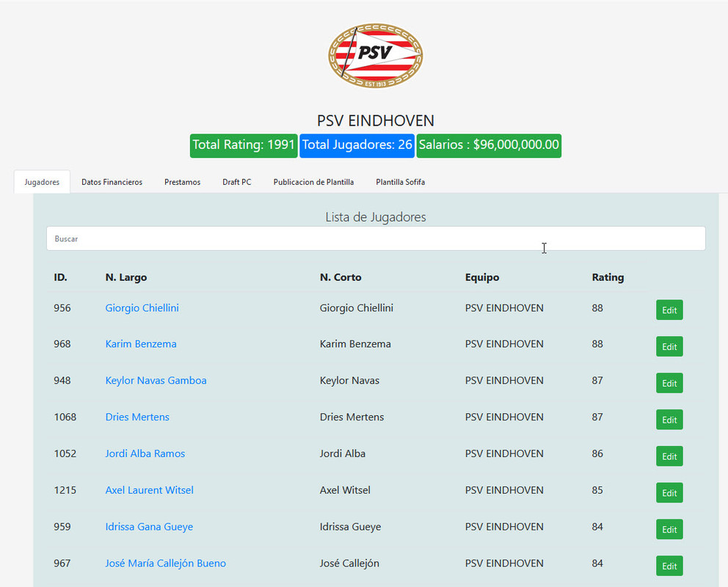Click Equipo cell in Dries Mertens row
This screenshot has width=728, height=587.
[504, 417]
